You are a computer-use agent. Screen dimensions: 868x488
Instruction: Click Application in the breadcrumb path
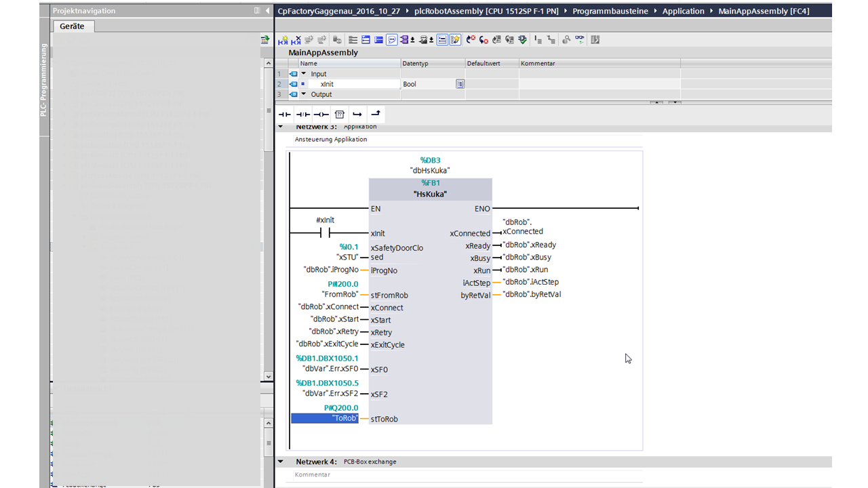point(683,11)
